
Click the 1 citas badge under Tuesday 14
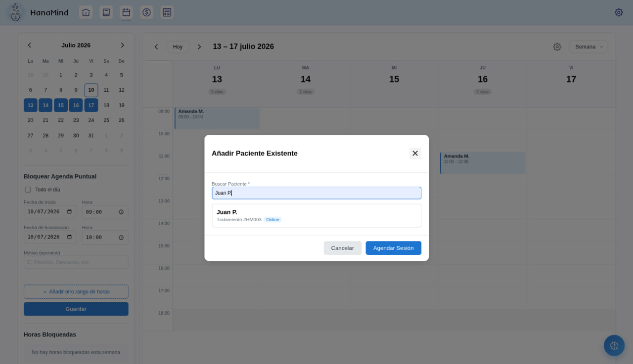pos(306,92)
